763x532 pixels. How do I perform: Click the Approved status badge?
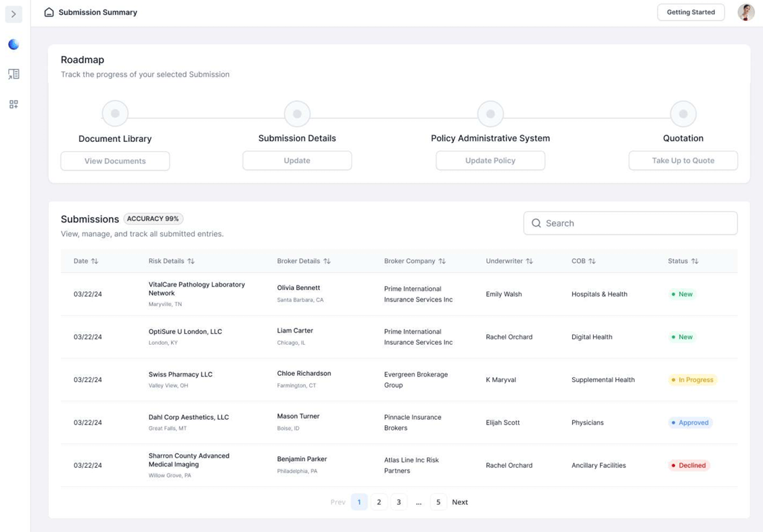point(690,422)
